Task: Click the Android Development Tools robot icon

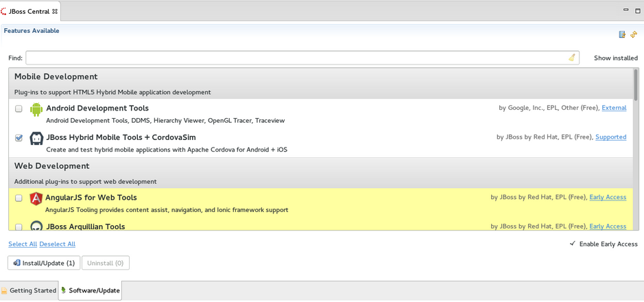Action: click(36, 109)
